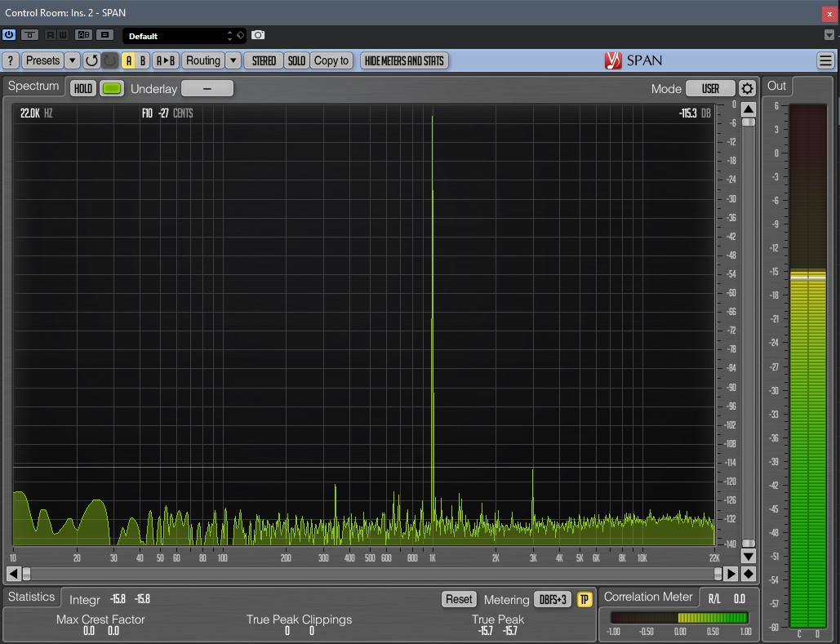840x644 pixels.
Task: Click the copy A/B settings icon after the comparison icon
Action: (105, 35)
